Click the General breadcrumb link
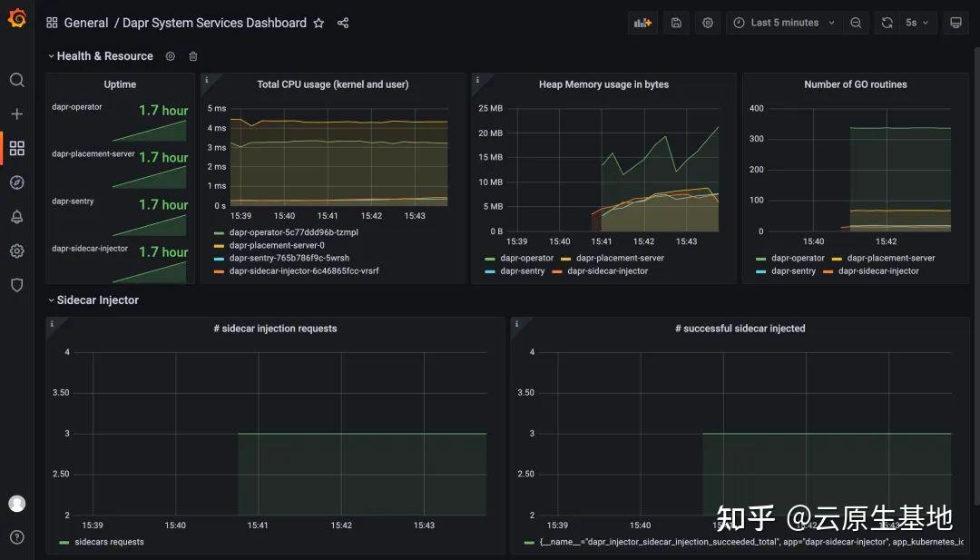Screen dimensions: 980x560 click(86, 23)
